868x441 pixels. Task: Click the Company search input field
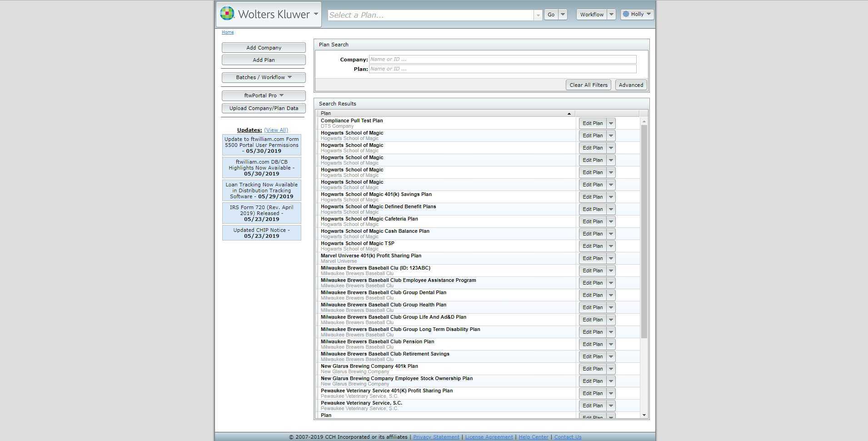coord(502,60)
